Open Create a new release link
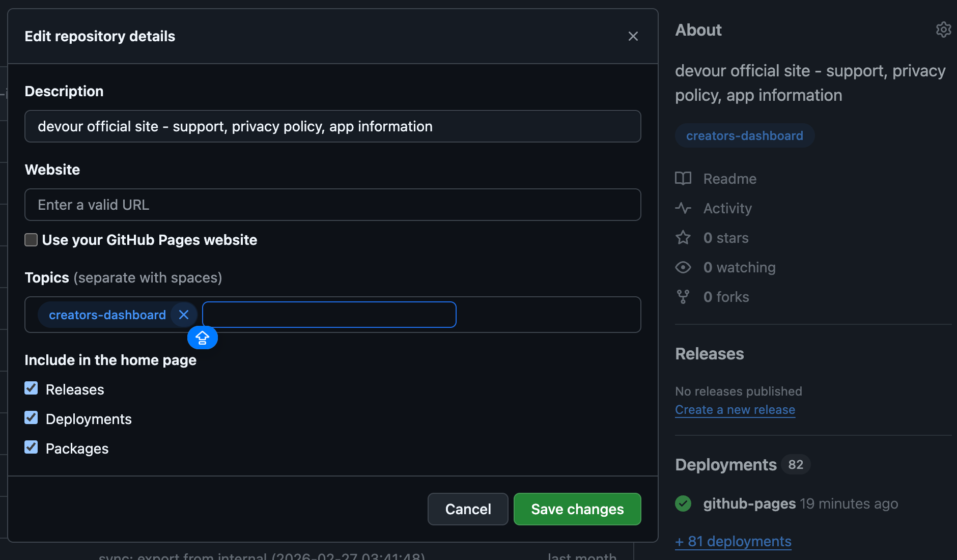The image size is (957, 560). click(735, 409)
